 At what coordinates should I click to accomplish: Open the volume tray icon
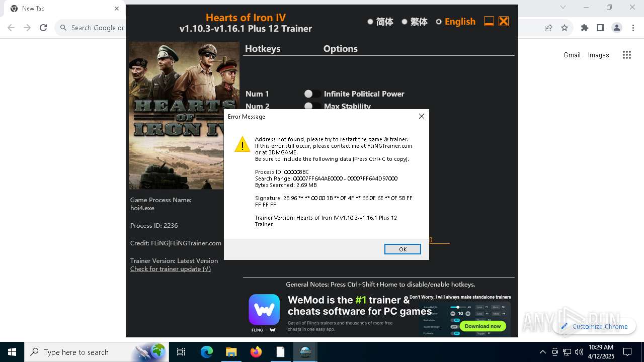click(x=579, y=352)
